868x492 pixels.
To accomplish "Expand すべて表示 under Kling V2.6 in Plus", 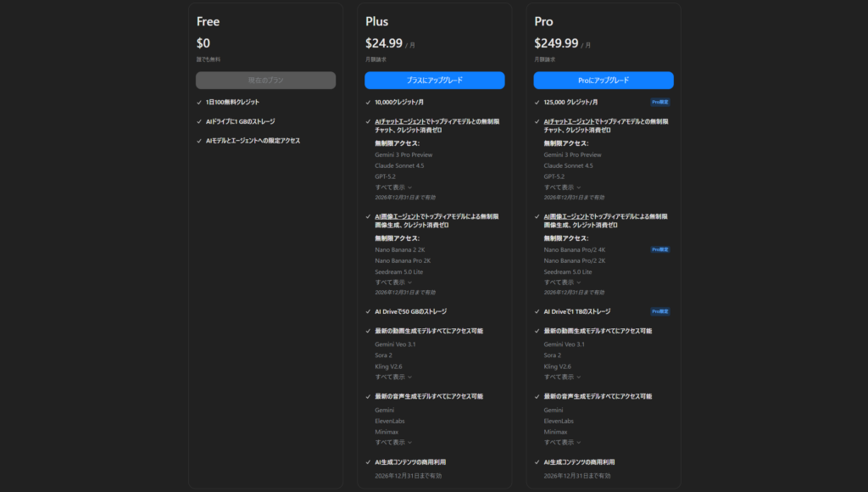I will [393, 377].
